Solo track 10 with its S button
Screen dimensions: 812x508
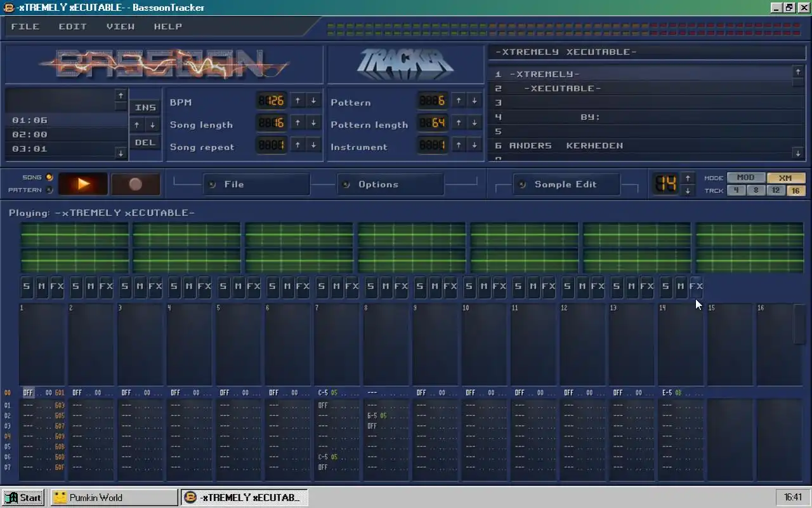(x=469, y=286)
